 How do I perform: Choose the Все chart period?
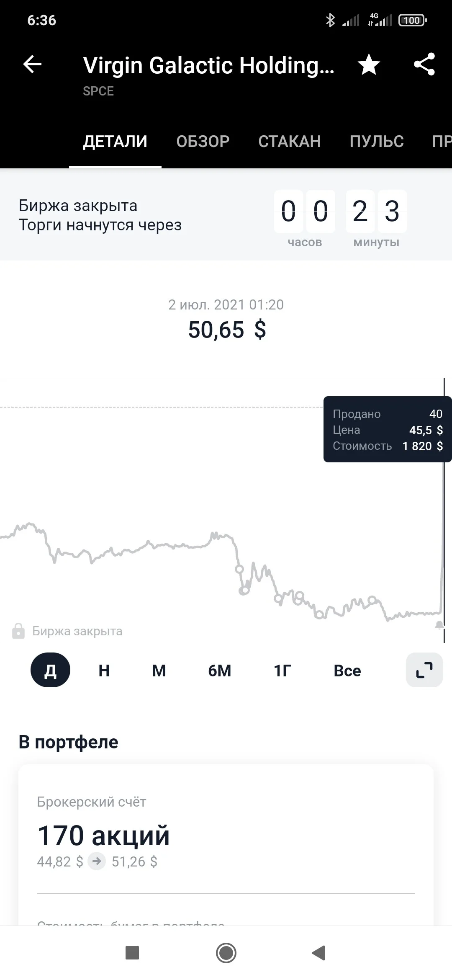coord(347,671)
